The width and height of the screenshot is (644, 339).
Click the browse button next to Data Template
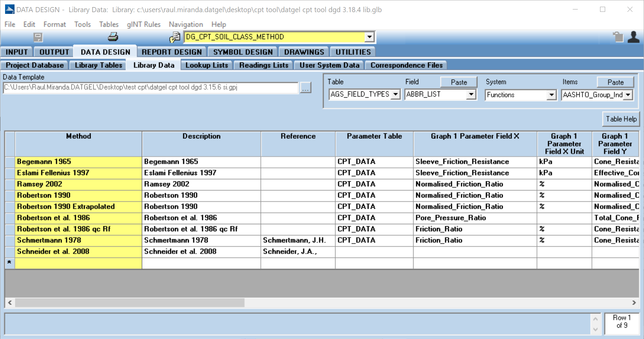coord(305,88)
